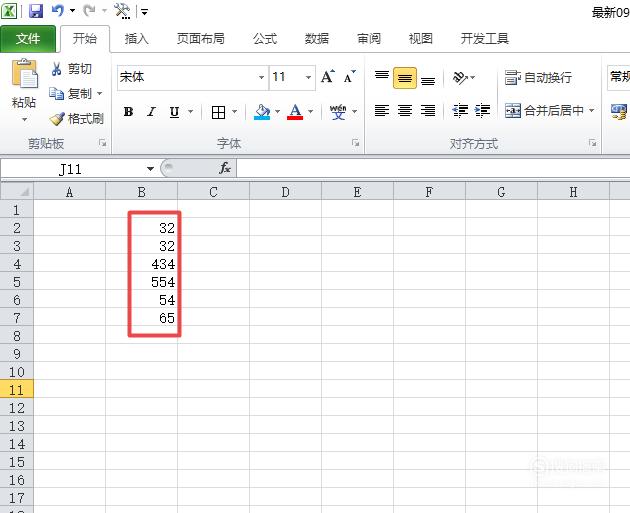This screenshot has height=513, width=630.
Task: Open the 文件 File tab
Action: point(28,39)
